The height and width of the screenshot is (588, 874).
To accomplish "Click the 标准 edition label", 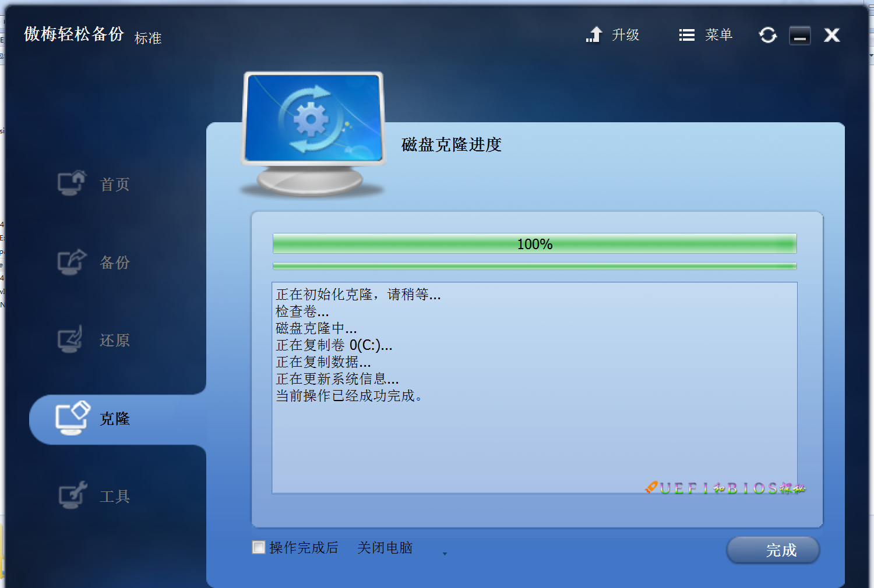I will [x=148, y=38].
